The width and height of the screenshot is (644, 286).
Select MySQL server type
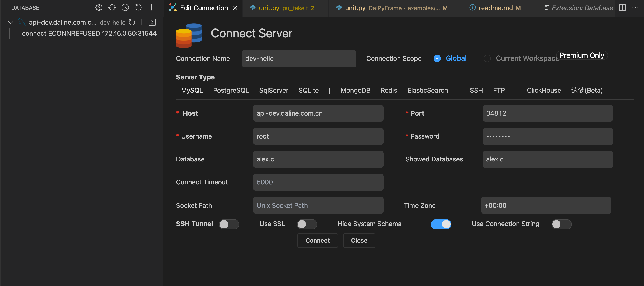pyautogui.click(x=192, y=90)
